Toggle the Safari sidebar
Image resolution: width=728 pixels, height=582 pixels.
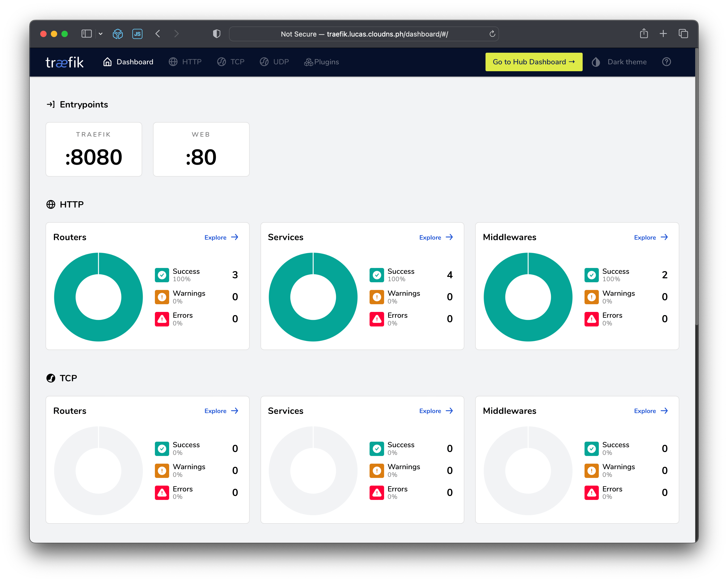click(87, 34)
